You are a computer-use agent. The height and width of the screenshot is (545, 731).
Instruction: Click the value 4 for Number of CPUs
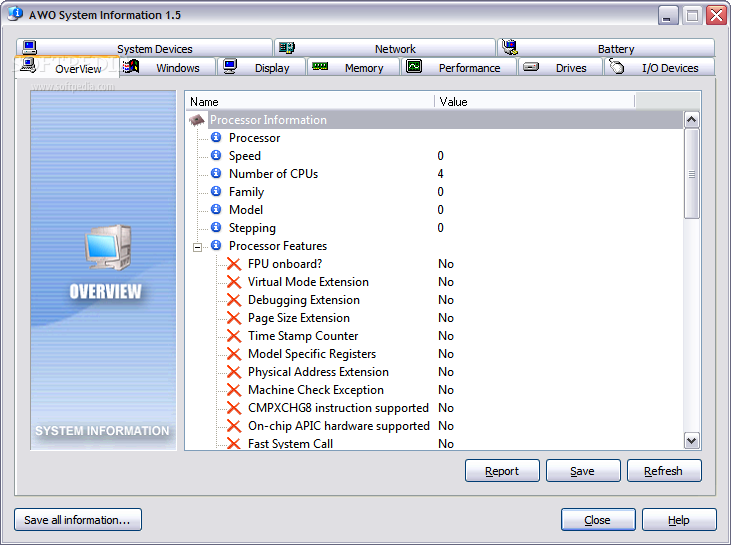pyautogui.click(x=441, y=173)
